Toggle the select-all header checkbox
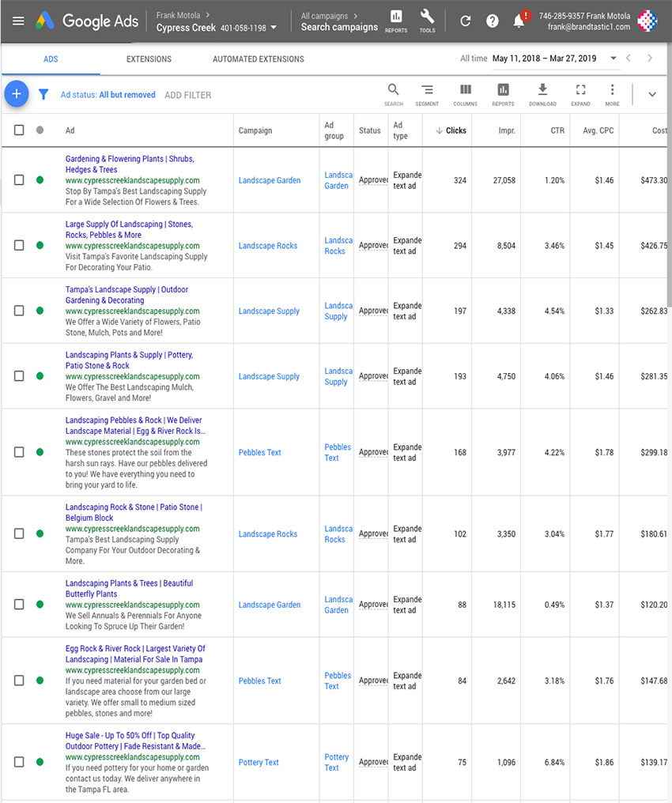The height and width of the screenshot is (803, 672). 19,130
